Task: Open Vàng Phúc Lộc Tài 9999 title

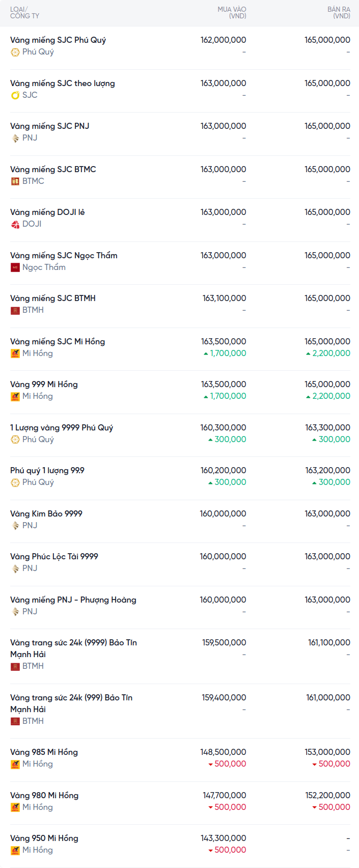Action: (54, 557)
